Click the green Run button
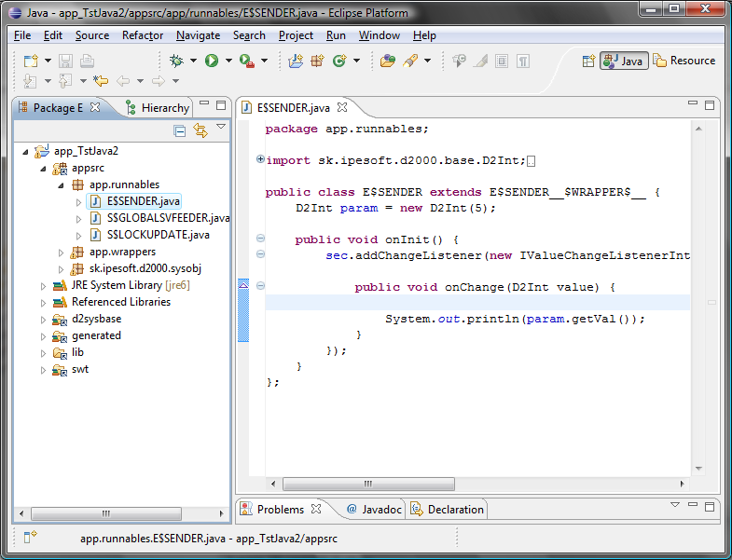 tap(212, 61)
